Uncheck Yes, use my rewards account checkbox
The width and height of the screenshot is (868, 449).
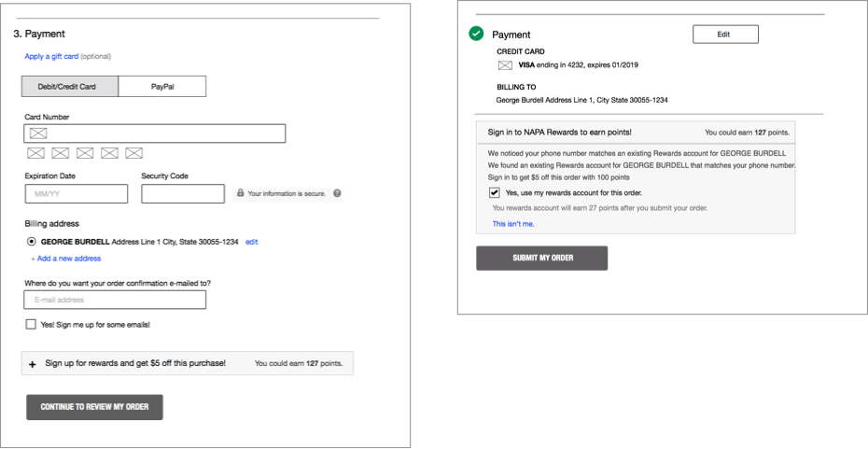(495, 192)
